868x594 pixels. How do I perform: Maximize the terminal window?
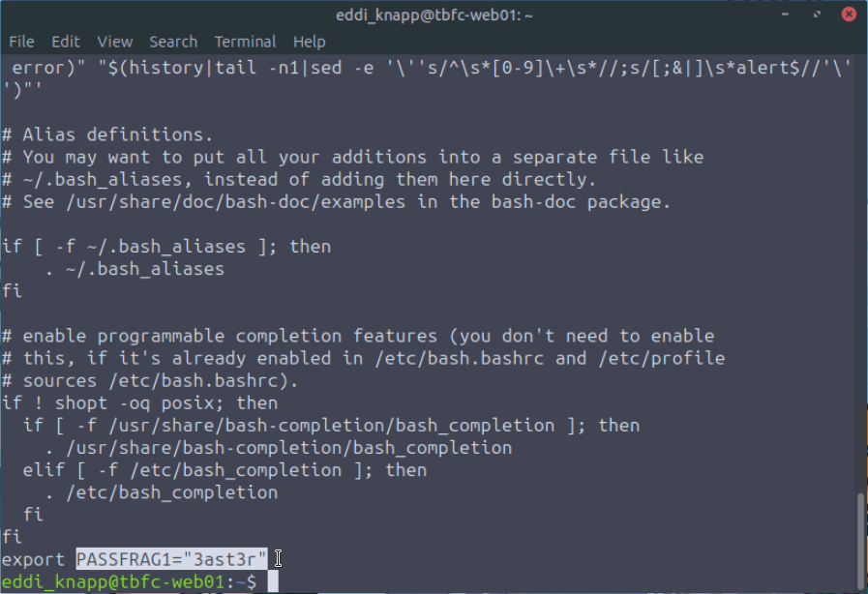click(x=816, y=15)
